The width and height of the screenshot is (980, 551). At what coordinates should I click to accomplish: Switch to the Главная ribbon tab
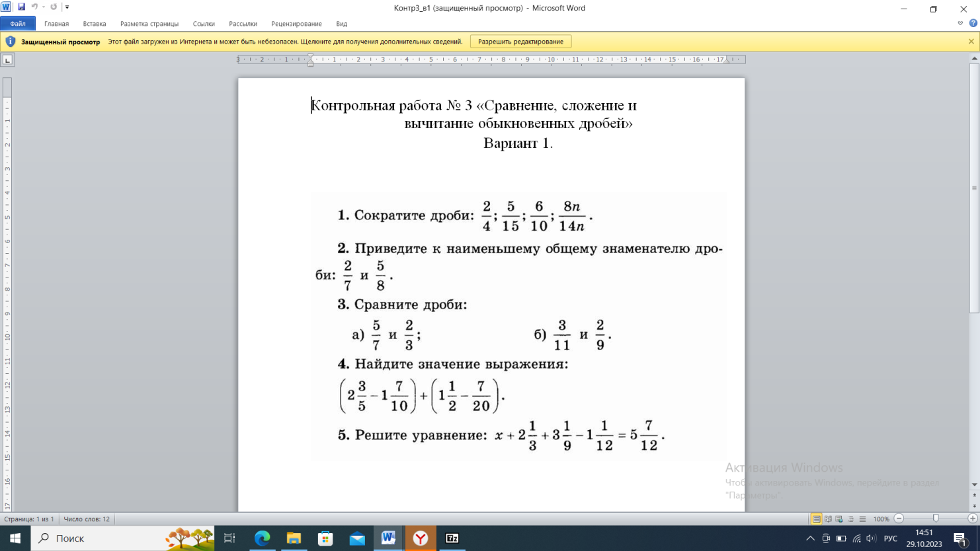pos(56,24)
